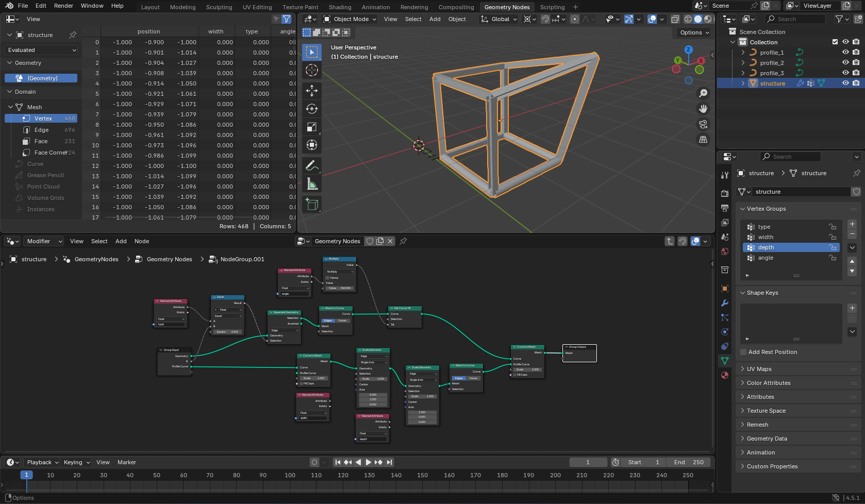This screenshot has height=504, width=865.
Task: Select Edge domain in spreadsheet
Action: [41, 130]
